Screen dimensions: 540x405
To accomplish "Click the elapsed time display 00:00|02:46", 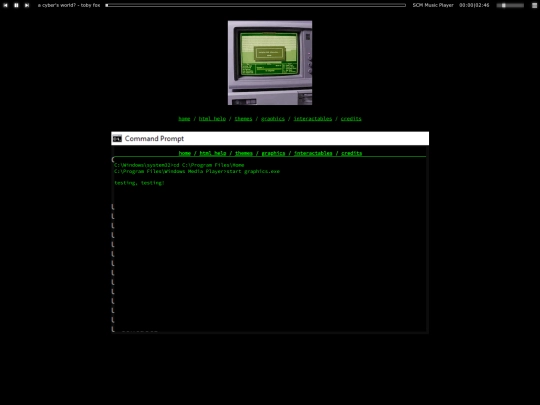I will [474, 5].
